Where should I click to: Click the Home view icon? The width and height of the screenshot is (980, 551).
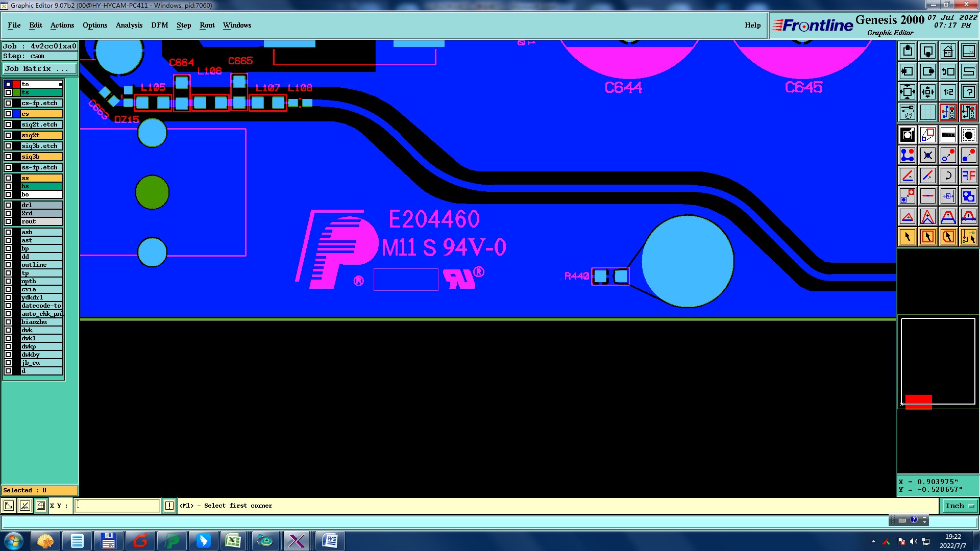(x=948, y=51)
